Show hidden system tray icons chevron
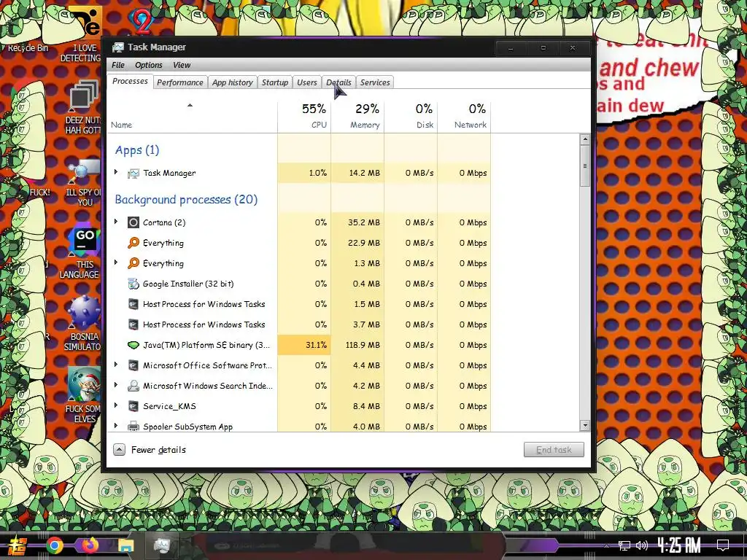 606,545
